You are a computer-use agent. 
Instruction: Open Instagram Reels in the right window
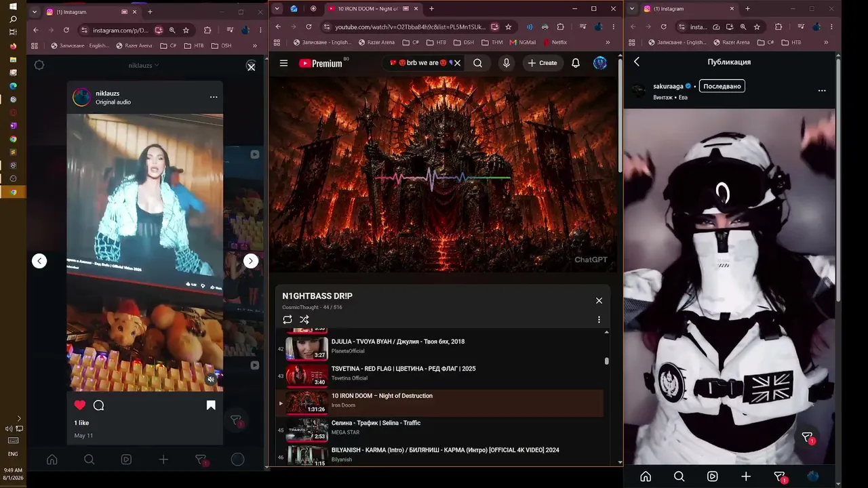click(x=712, y=476)
